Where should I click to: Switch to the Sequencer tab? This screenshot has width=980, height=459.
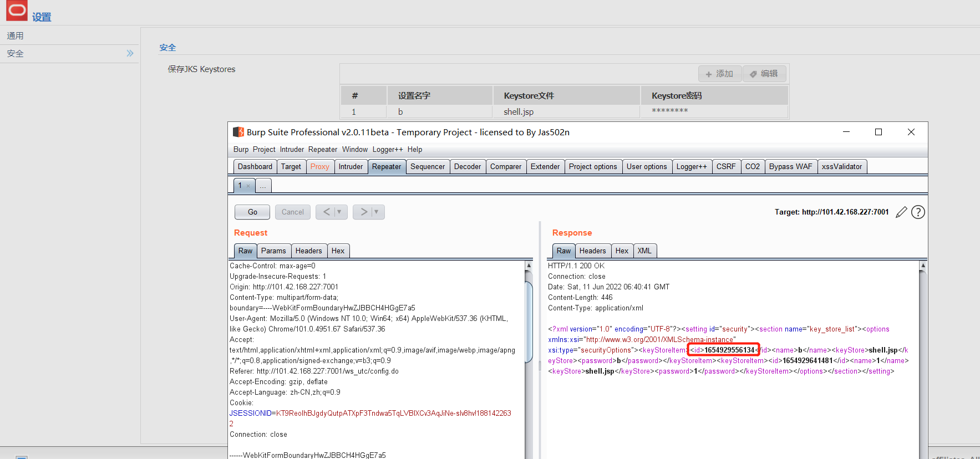tap(428, 167)
